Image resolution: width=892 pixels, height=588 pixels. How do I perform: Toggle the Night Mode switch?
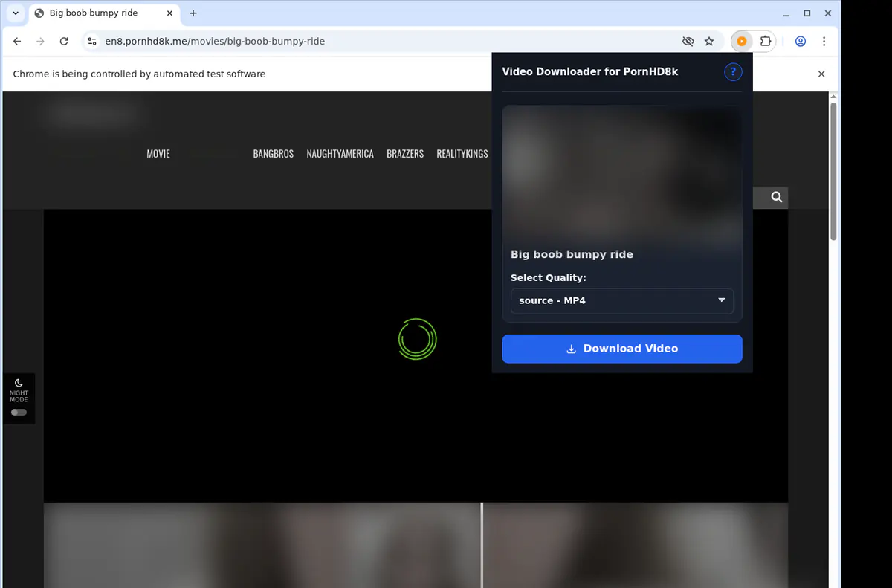click(19, 412)
